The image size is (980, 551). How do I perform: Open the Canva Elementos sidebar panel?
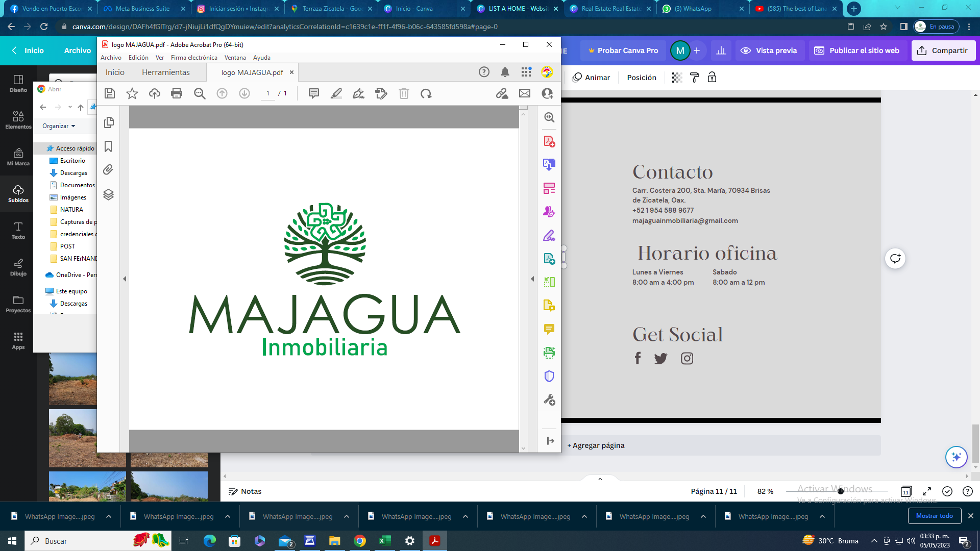tap(18, 120)
